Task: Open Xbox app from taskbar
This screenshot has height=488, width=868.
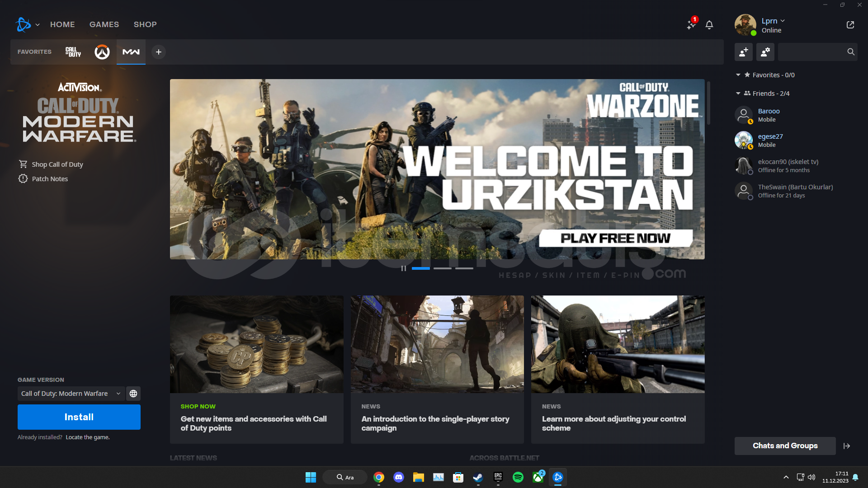Action: click(x=538, y=477)
